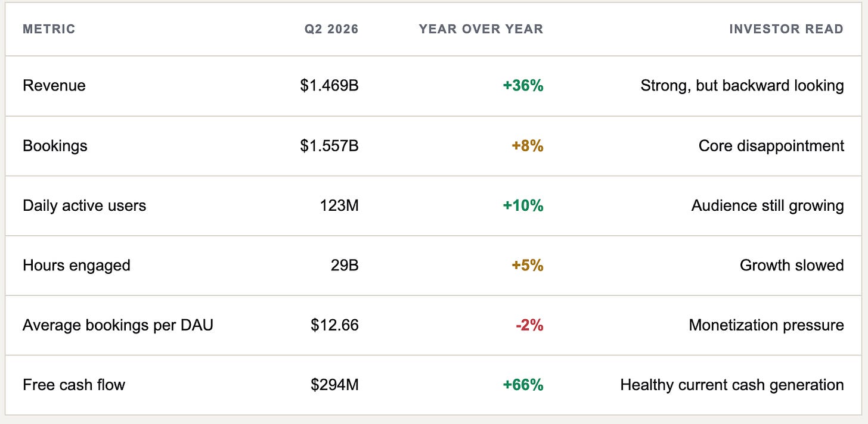This screenshot has width=868, height=424.
Task: Click the Monetization pressure note
Action: [x=767, y=325]
